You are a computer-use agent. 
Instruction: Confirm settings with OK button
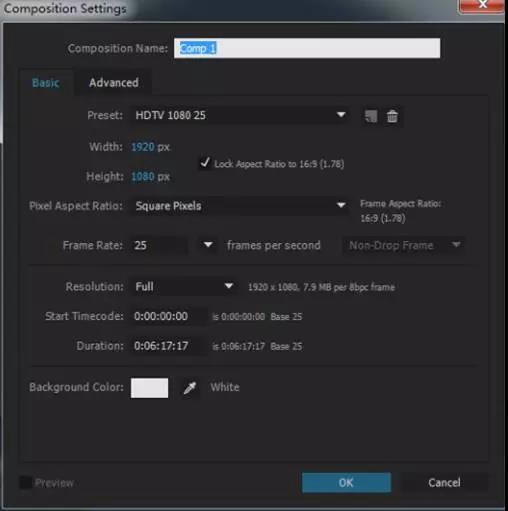[346, 482]
